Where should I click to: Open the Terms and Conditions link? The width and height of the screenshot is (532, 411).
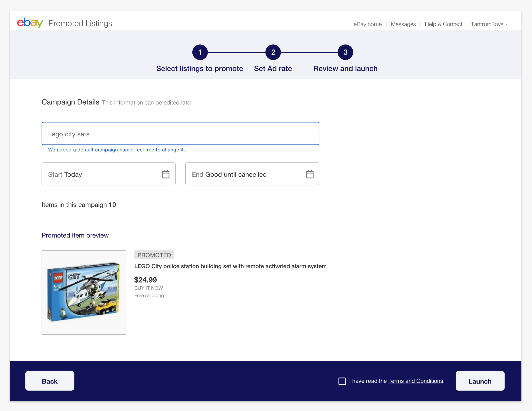click(415, 381)
